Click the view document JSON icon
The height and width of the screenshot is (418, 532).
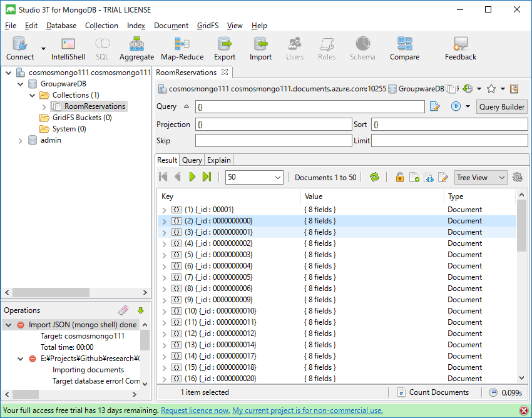(429, 177)
